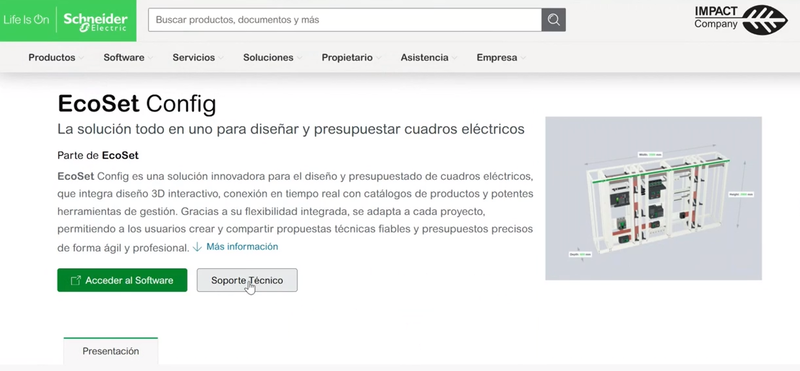Select the Presentación tab
Viewport: 800px width, 371px height.
pos(111,351)
